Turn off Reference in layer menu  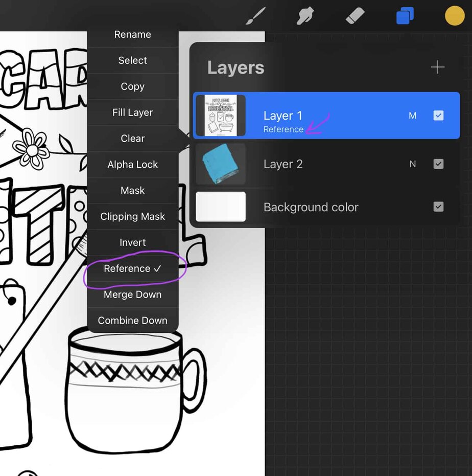click(132, 268)
